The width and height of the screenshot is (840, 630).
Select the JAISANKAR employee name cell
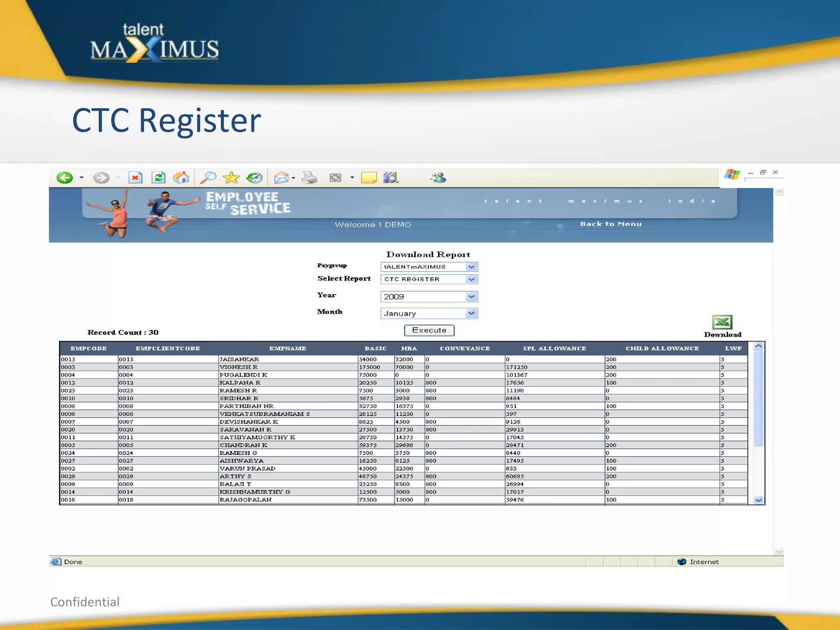(288, 359)
